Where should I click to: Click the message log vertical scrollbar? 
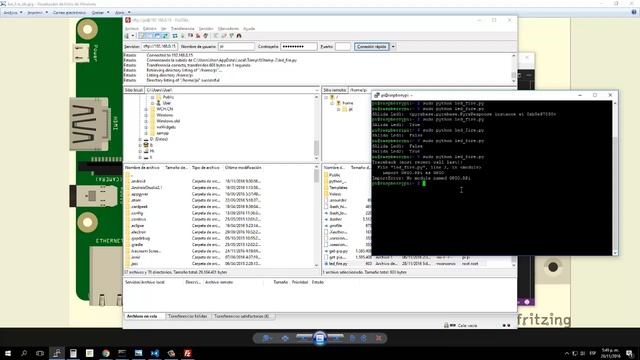513,68
